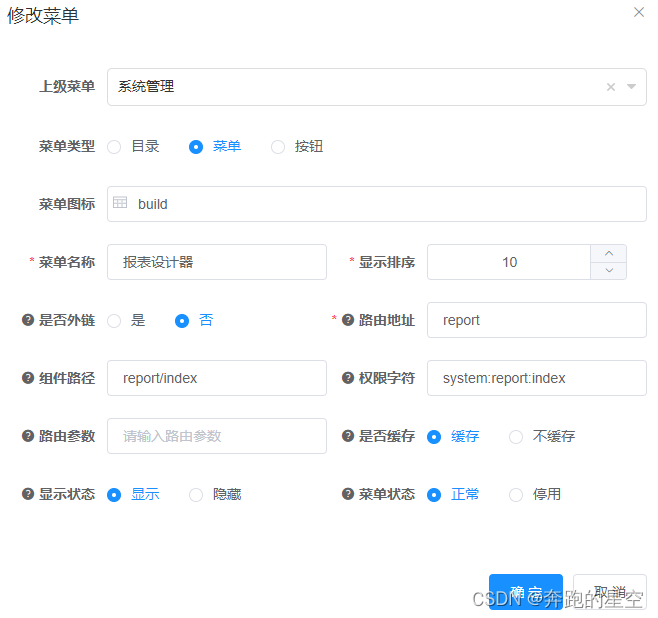Click help icon for 显示状态
The width and height of the screenshot is (658, 618).
[28, 494]
